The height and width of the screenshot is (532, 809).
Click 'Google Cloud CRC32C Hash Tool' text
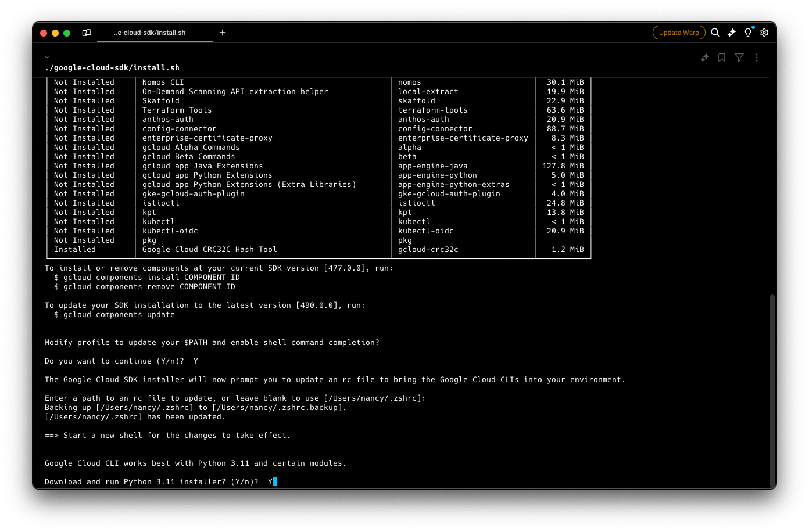[210, 250]
